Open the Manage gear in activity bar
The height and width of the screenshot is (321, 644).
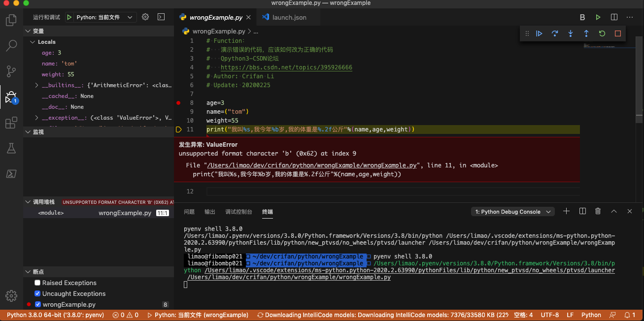(x=11, y=295)
